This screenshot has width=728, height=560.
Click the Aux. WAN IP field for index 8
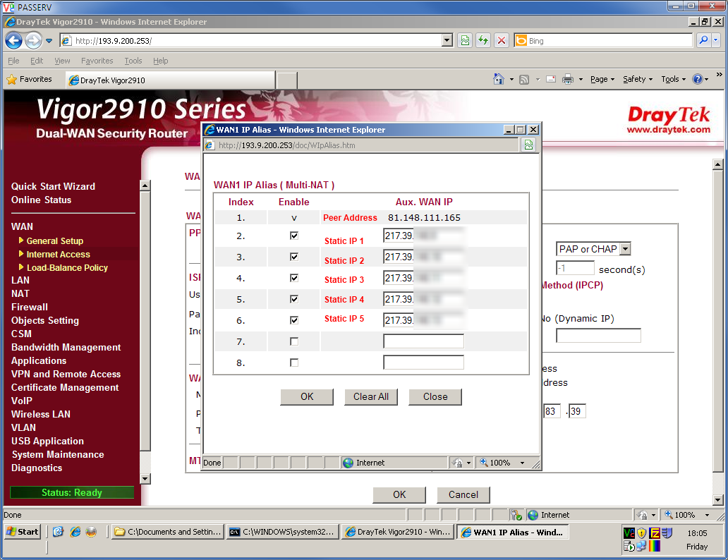[x=423, y=363]
